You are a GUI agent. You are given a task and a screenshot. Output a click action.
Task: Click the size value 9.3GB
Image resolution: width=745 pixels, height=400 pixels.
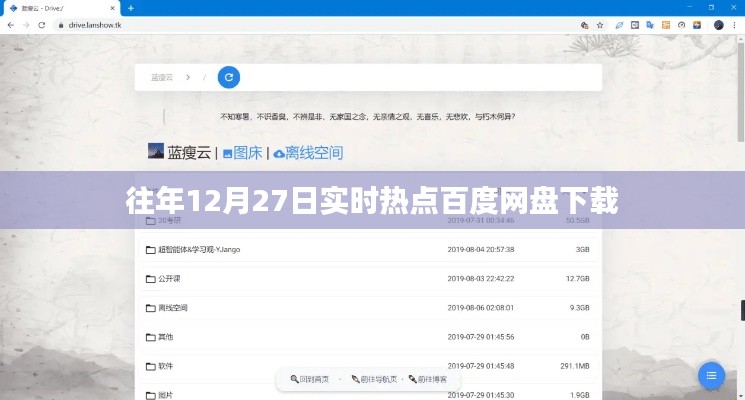coord(580,308)
